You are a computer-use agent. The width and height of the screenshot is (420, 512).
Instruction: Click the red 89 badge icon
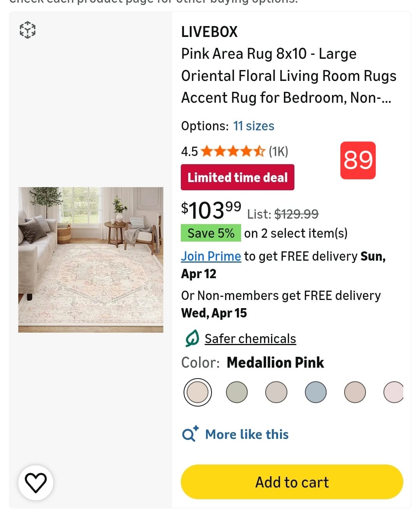coord(358,160)
